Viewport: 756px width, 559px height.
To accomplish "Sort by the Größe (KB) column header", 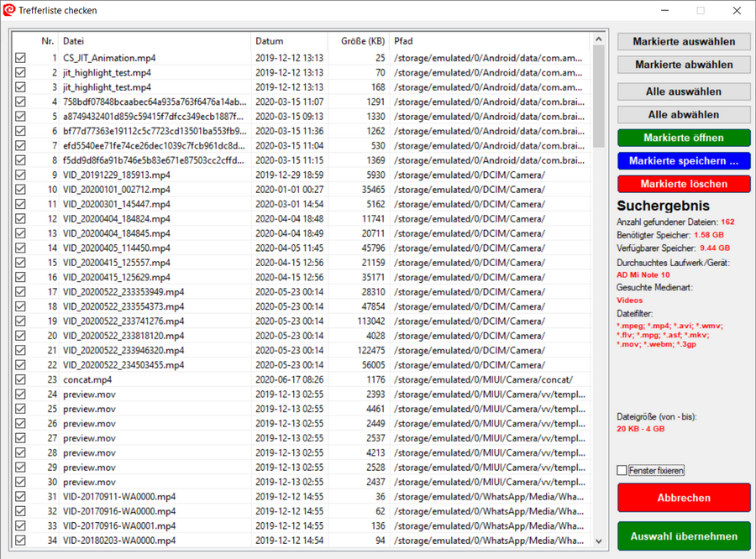I will point(363,41).
